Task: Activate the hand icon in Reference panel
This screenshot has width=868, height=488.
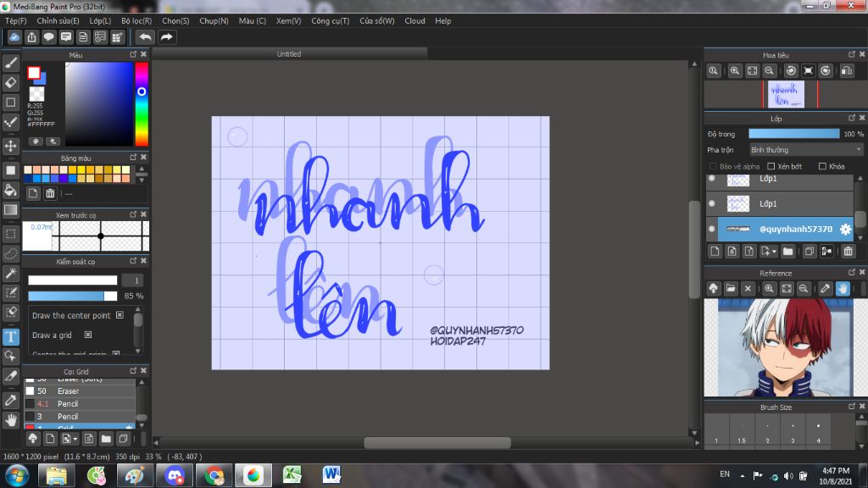Action: pyautogui.click(x=843, y=288)
